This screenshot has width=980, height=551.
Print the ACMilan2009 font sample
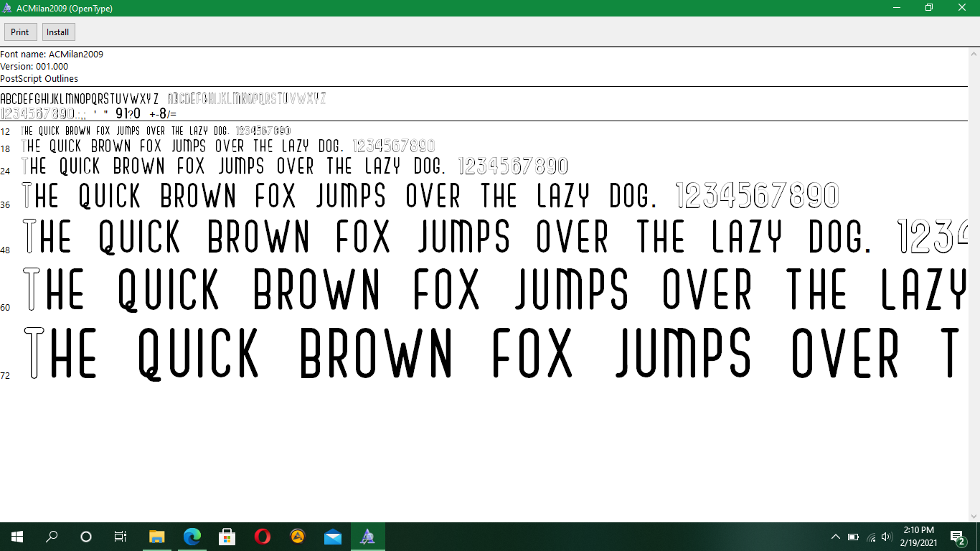(20, 32)
